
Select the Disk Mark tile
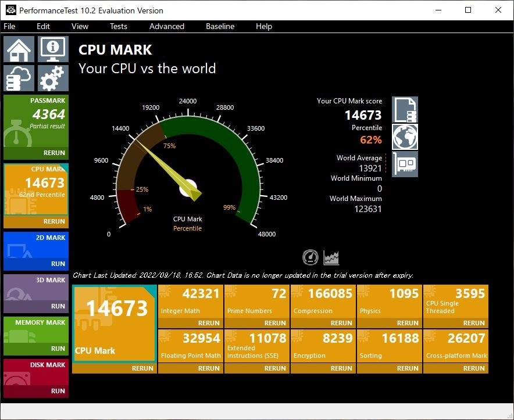pos(36,372)
